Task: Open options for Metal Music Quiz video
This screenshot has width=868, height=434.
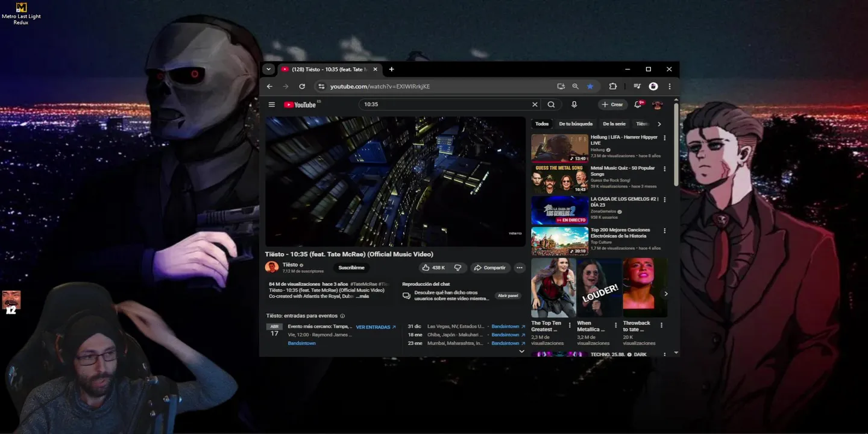Action: [x=665, y=169]
